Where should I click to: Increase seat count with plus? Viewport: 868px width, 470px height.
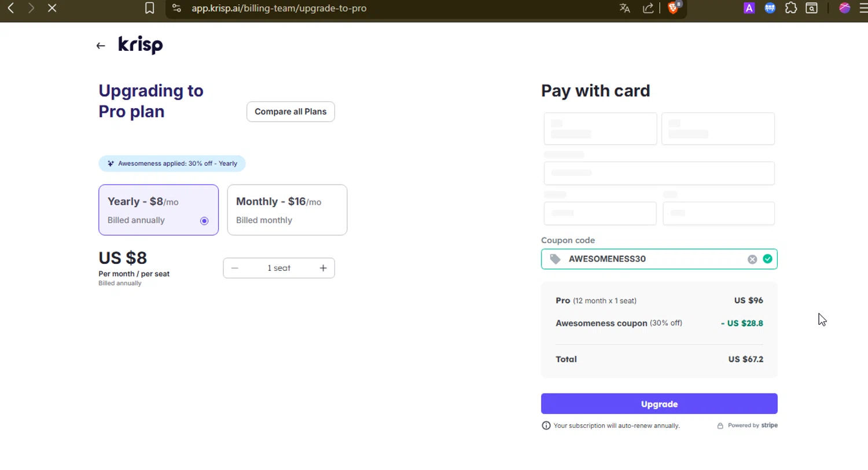click(x=323, y=268)
